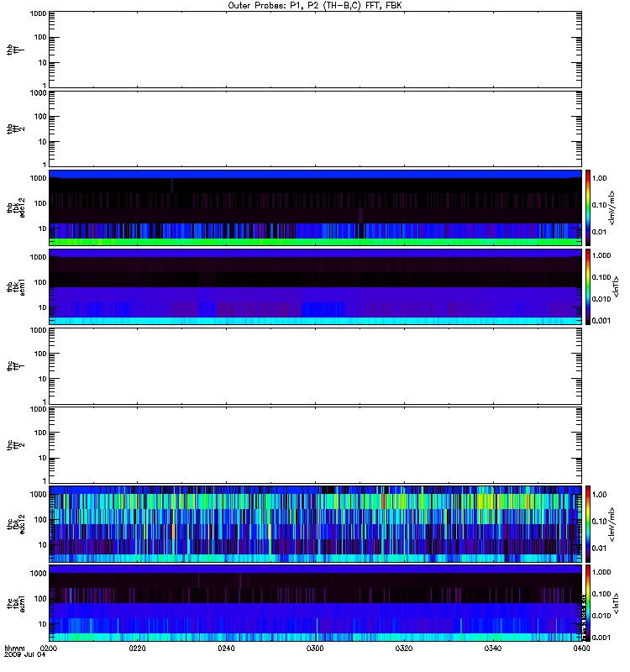
Task: Click the 0200 time axis label
Action: click(x=49, y=648)
